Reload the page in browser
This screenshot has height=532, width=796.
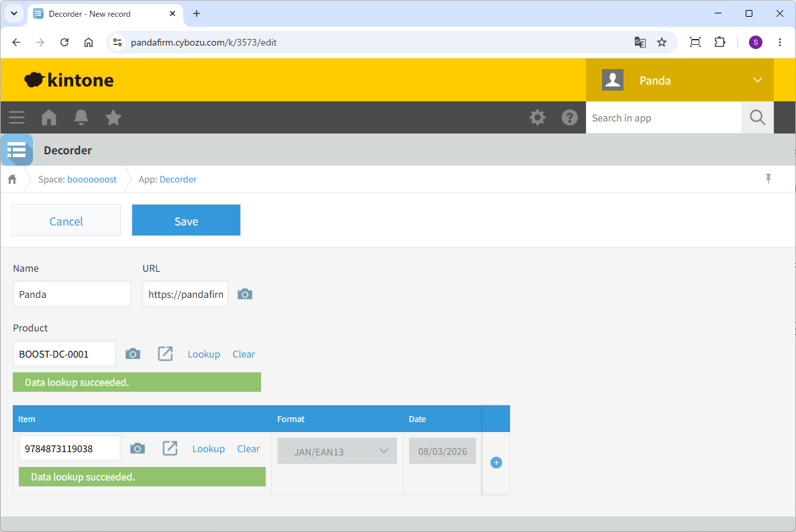[64, 42]
